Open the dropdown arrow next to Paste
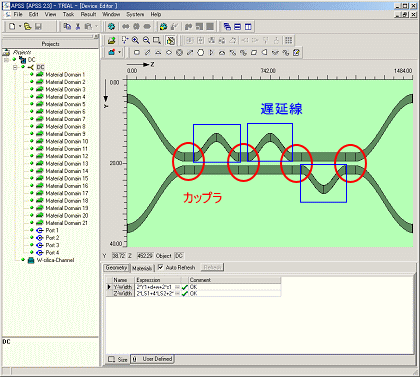The image size is (420, 377). pos(97,27)
